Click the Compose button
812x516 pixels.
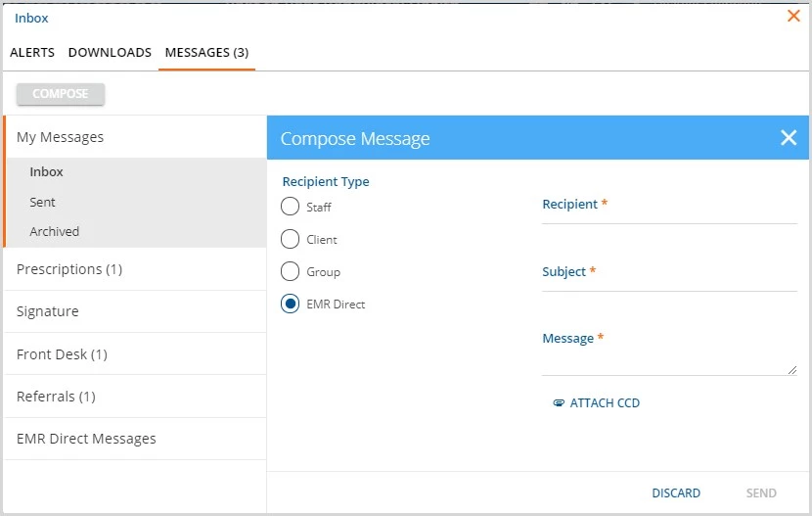click(x=61, y=94)
